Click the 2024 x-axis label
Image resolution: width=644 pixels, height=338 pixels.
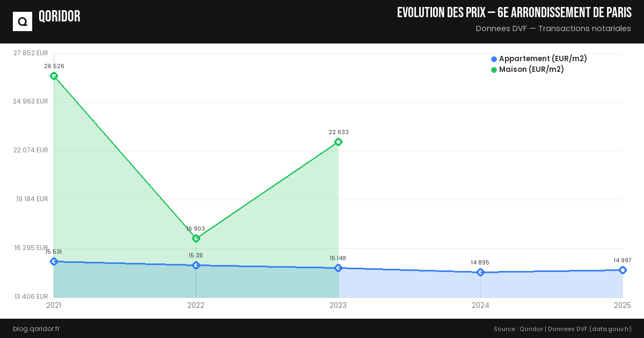(x=480, y=305)
